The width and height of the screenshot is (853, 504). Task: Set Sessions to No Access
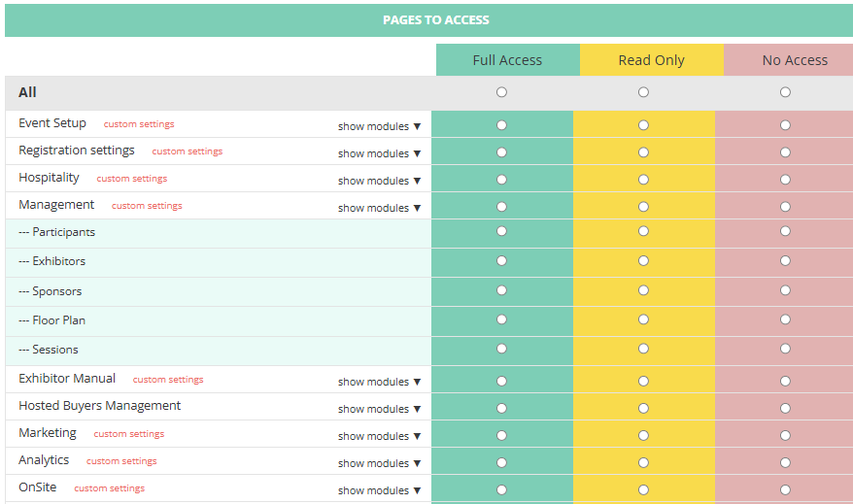[785, 348]
